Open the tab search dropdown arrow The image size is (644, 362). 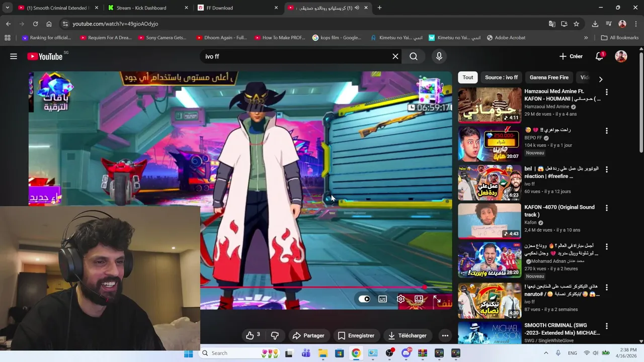click(7, 8)
